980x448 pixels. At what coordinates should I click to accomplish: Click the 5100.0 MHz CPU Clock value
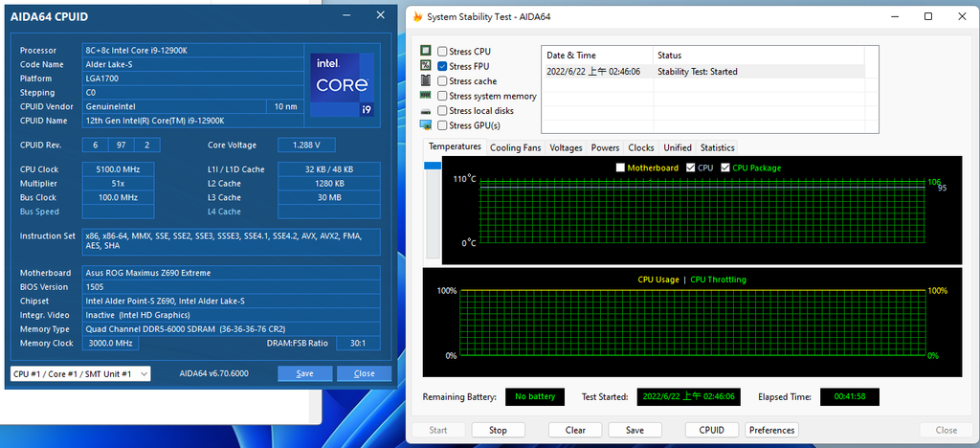(118, 169)
